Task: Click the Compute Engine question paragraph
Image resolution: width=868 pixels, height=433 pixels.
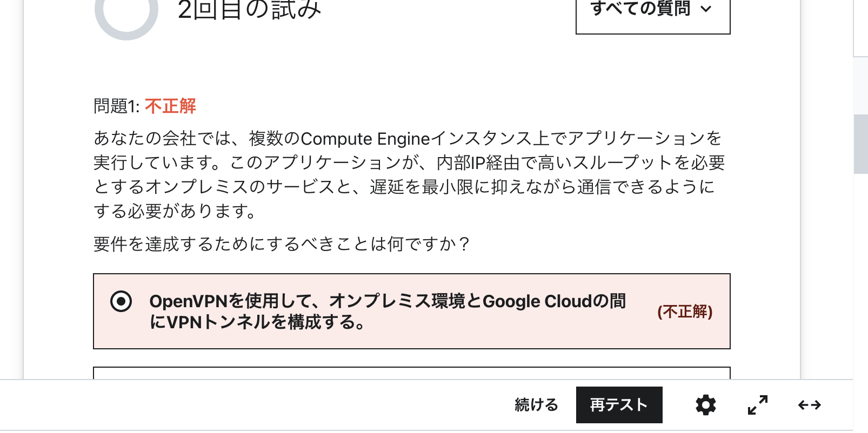Action: click(x=408, y=174)
